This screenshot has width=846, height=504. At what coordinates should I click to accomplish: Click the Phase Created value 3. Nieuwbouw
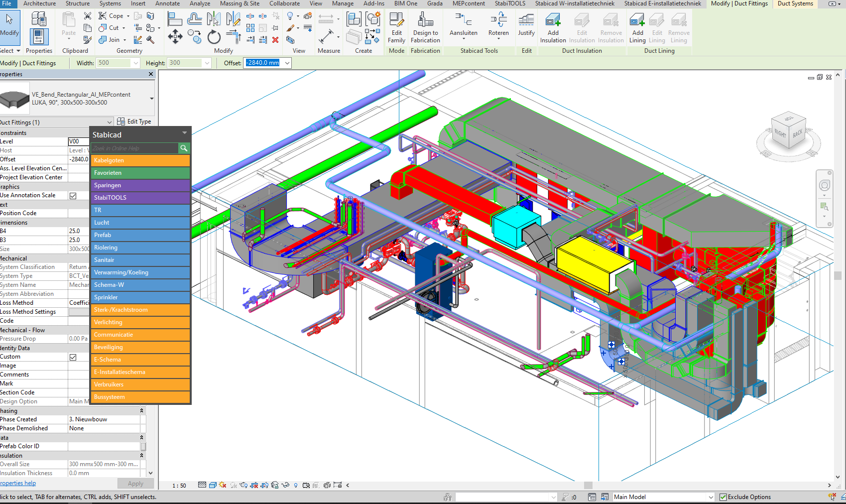coord(104,419)
